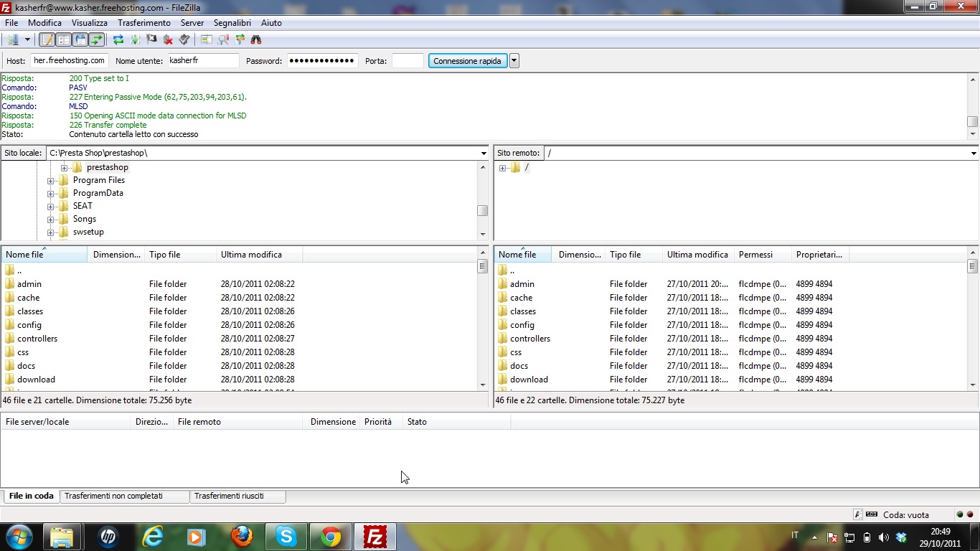Click the Host input field
This screenshot has height=551, width=980.
click(70, 61)
